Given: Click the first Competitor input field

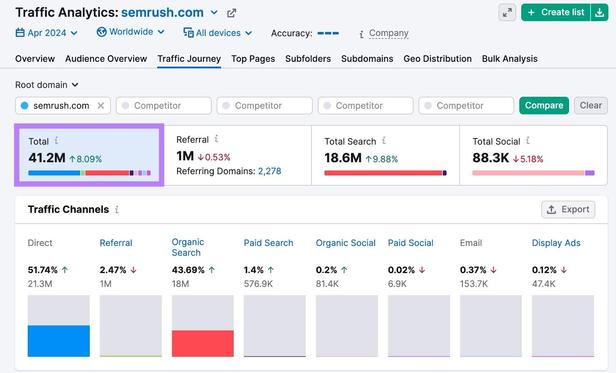Looking at the screenshot, I should coord(164,106).
